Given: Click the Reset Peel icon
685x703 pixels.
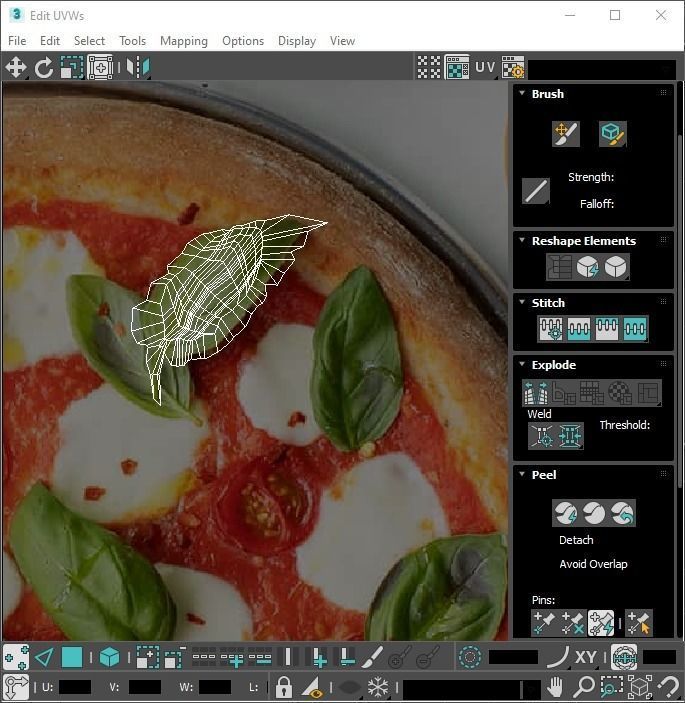Looking at the screenshot, I should point(622,513).
